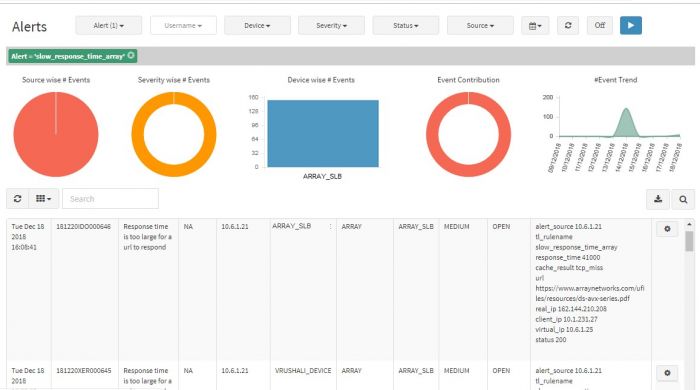Open the column grid selector icon
The width and height of the screenshot is (700, 390).
coord(43,199)
